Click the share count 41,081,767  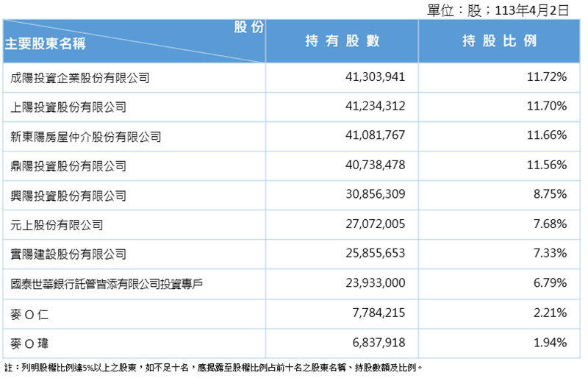pos(375,135)
